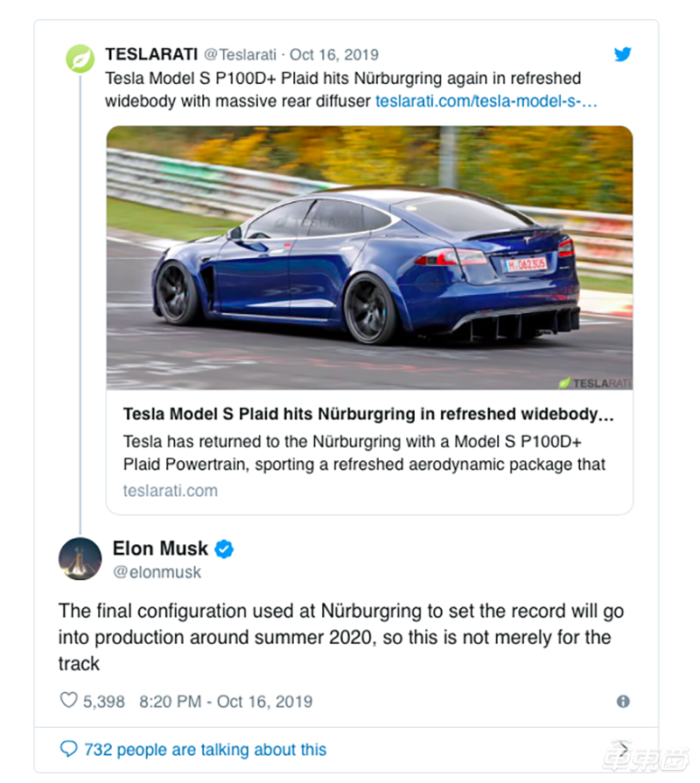Open the tweet info circle icon

pos(623,701)
